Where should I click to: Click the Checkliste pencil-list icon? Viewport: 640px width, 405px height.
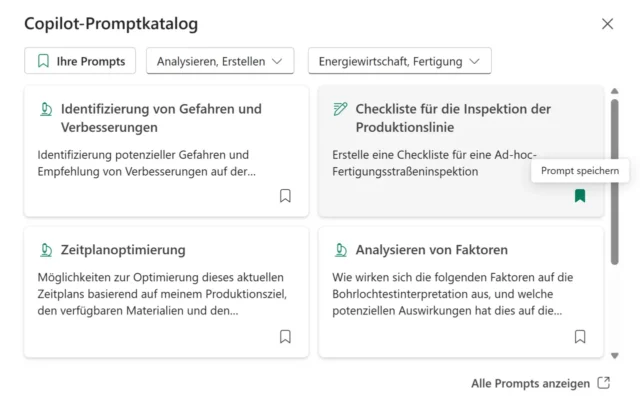tap(340, 109)
